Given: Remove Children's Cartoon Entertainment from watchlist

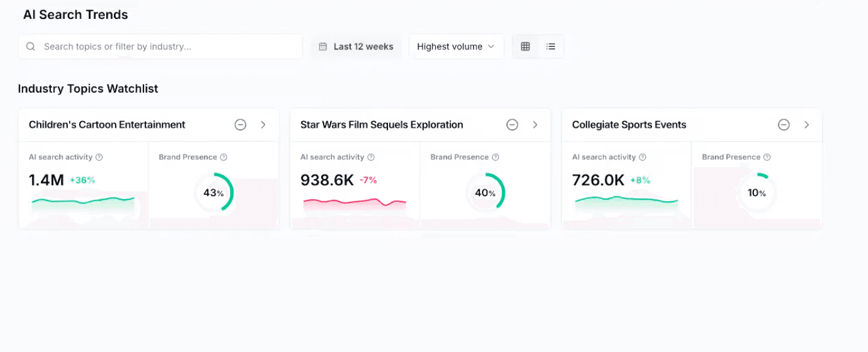Looking at the screenshot, I should tap(240, 125).
